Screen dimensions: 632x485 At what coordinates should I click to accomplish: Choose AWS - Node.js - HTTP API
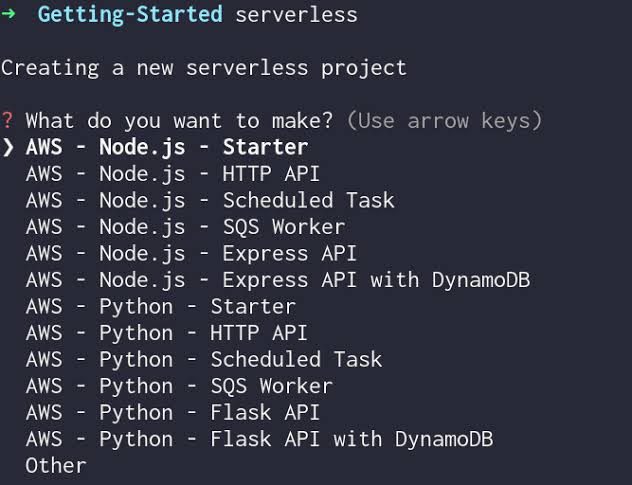173,174
